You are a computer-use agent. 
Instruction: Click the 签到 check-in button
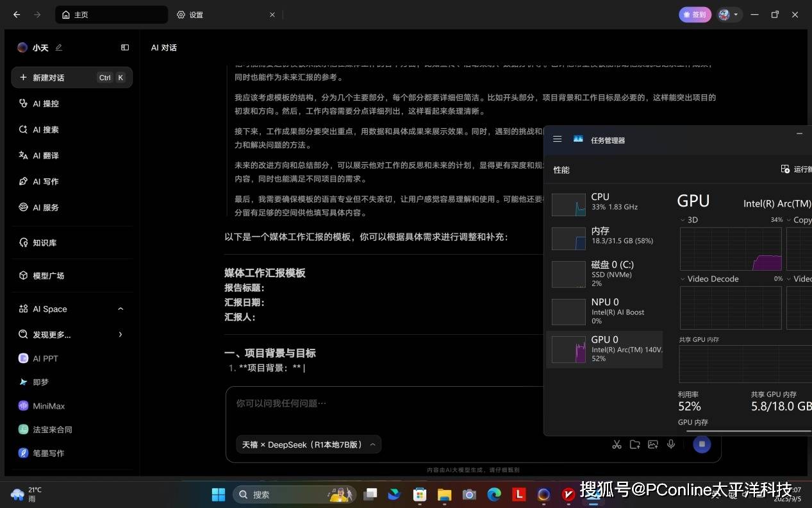[x=695, y=15]
